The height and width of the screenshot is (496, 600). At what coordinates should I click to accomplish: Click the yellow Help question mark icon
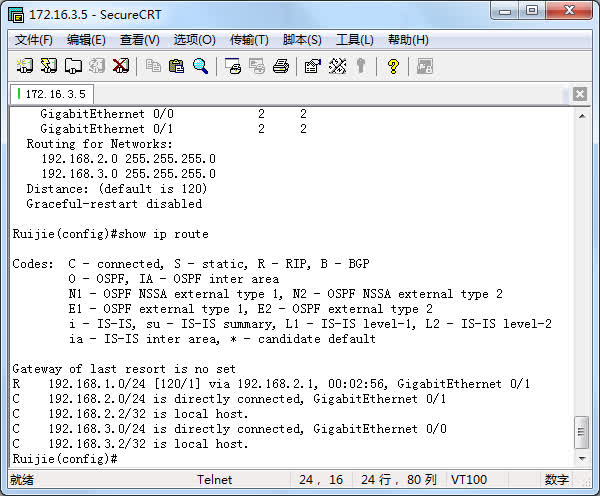point(393,66)
